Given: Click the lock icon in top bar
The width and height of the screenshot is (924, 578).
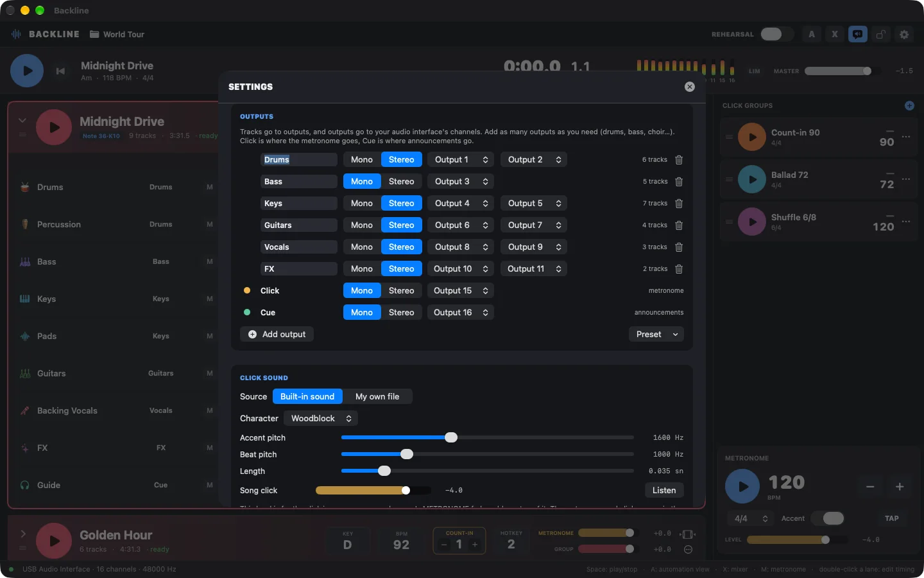Looking at the screenshot, I should (881, 35).
